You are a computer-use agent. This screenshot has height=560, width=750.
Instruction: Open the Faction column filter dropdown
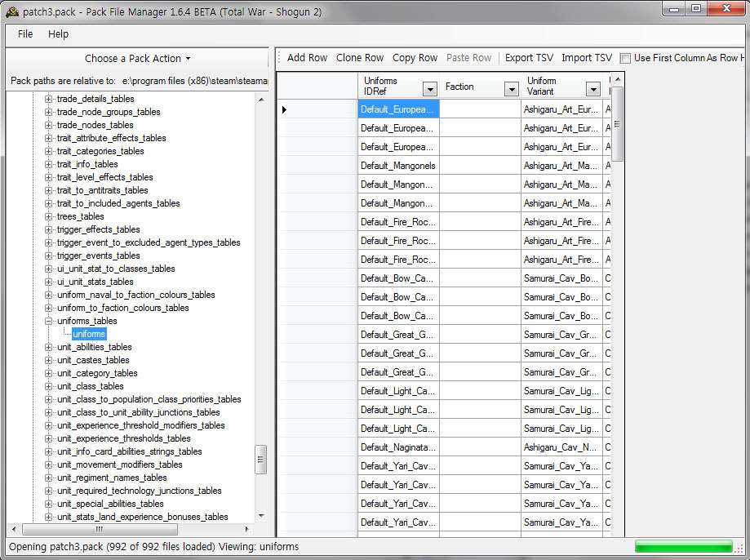pos(512,89)
